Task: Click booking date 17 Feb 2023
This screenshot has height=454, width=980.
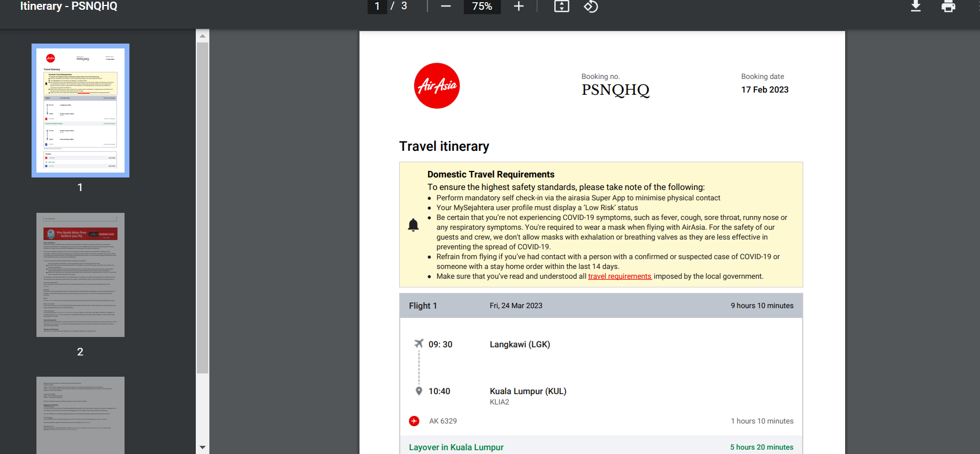Action: pyautogui.click(x=765, y=90)
